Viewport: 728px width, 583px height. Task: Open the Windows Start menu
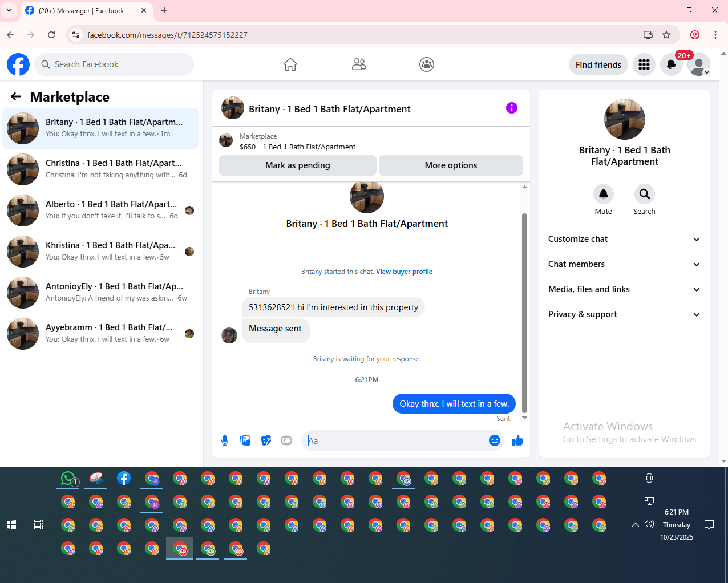(11, 525)
